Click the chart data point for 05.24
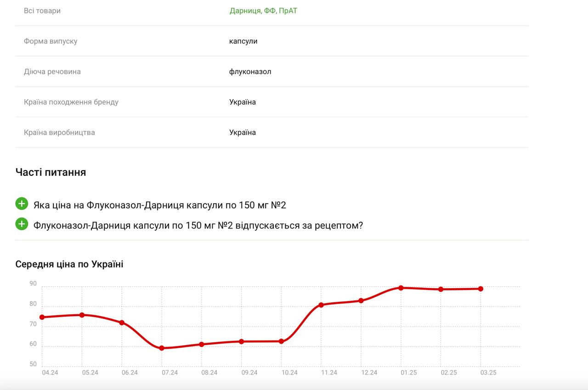Image resolution: width=588 pixels, height=390 pixels. click(82, 315)
